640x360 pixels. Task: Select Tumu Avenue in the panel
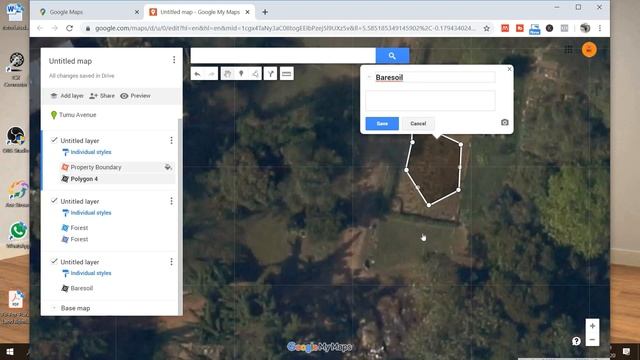(x=78, y=115)
